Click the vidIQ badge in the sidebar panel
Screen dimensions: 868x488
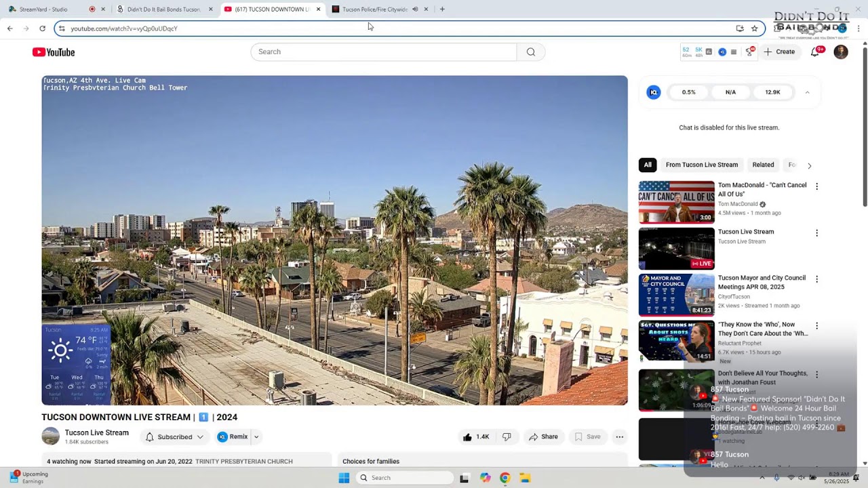654,92
